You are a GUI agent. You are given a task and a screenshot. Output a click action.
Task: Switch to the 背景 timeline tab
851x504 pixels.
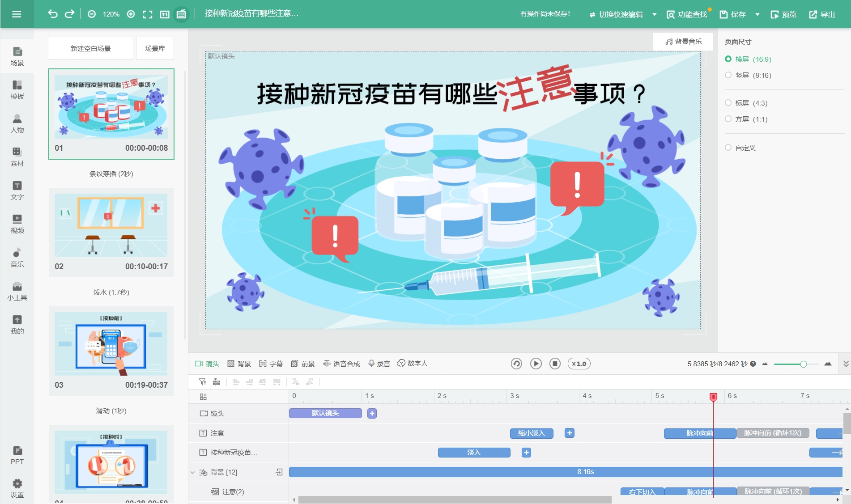coord(239,364)
